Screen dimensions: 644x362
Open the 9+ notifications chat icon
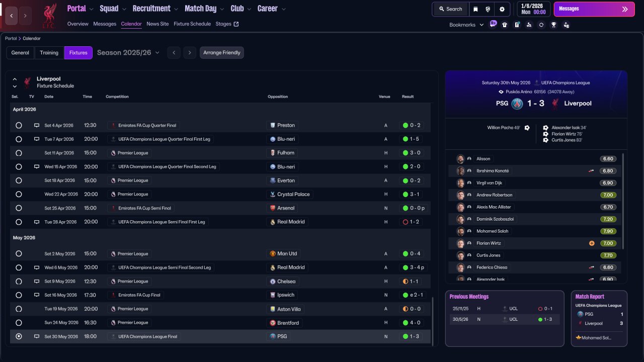pyautogui.click(x=493, y=24)
